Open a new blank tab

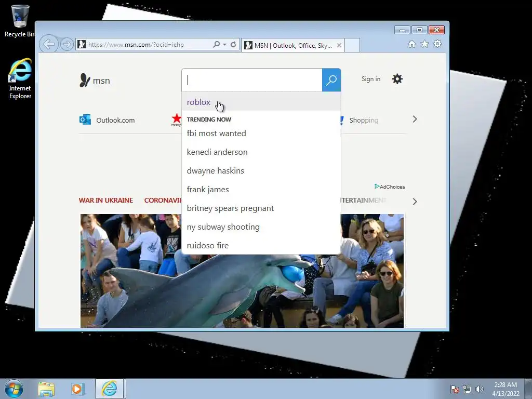tap(352, 46)
